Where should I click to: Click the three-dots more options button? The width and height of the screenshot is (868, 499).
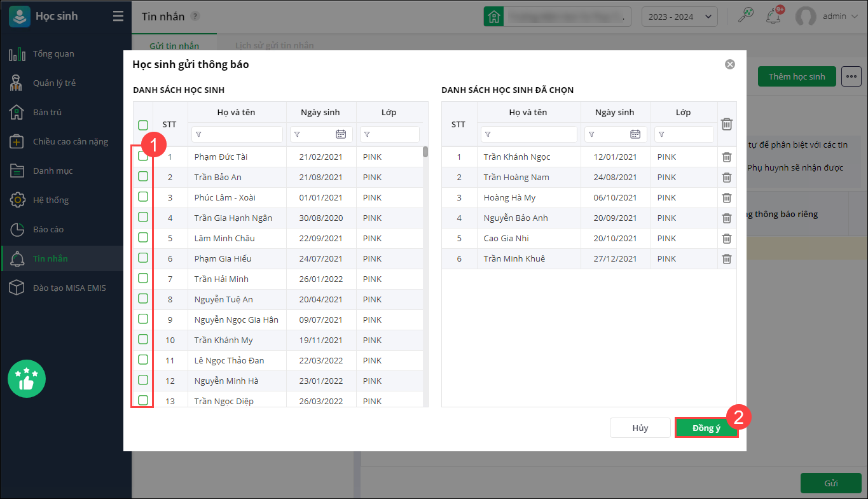[851, 76]
